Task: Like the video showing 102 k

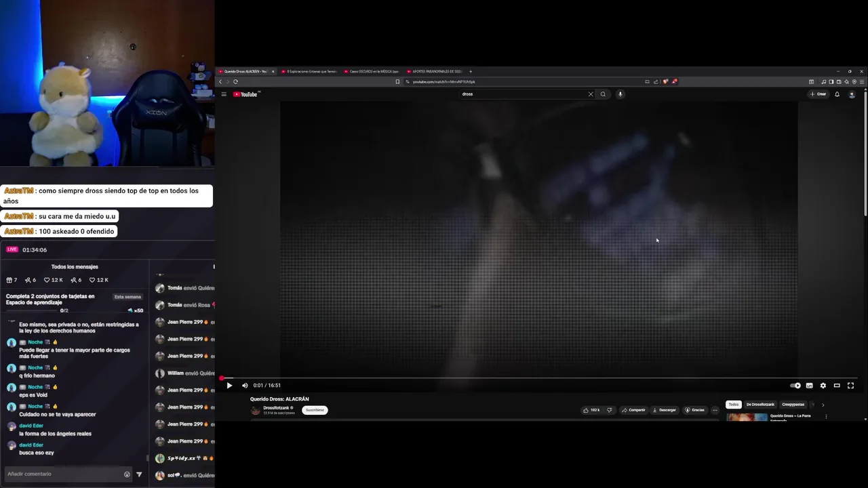Action: tap(591, 410)
